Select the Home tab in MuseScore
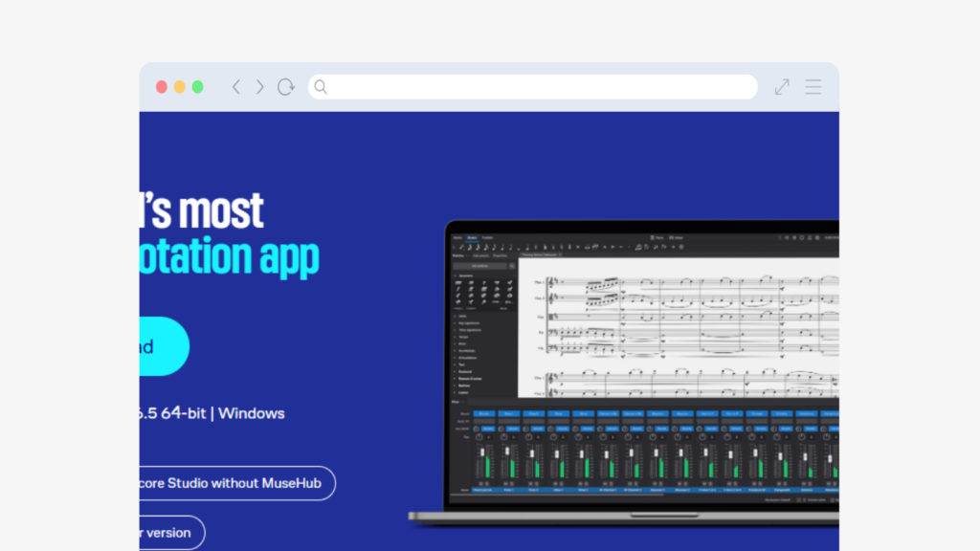This screenshot has width=980, height=551. pyautogui.click(x=457, y=237)
